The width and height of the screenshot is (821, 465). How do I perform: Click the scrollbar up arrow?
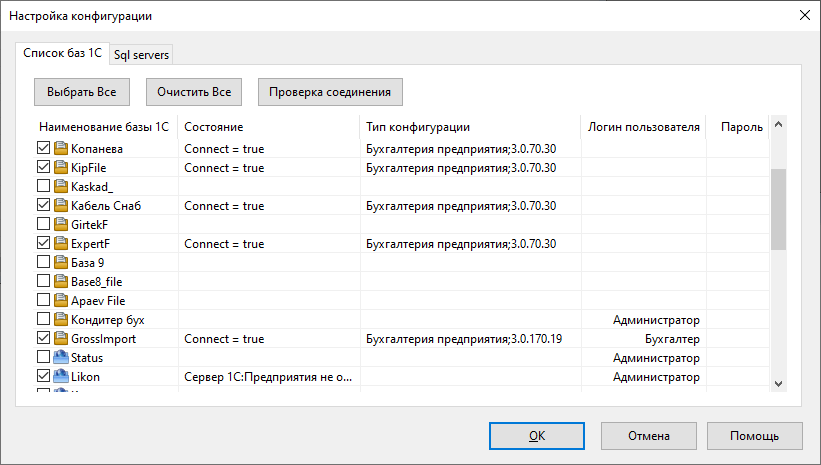(778, 125)
